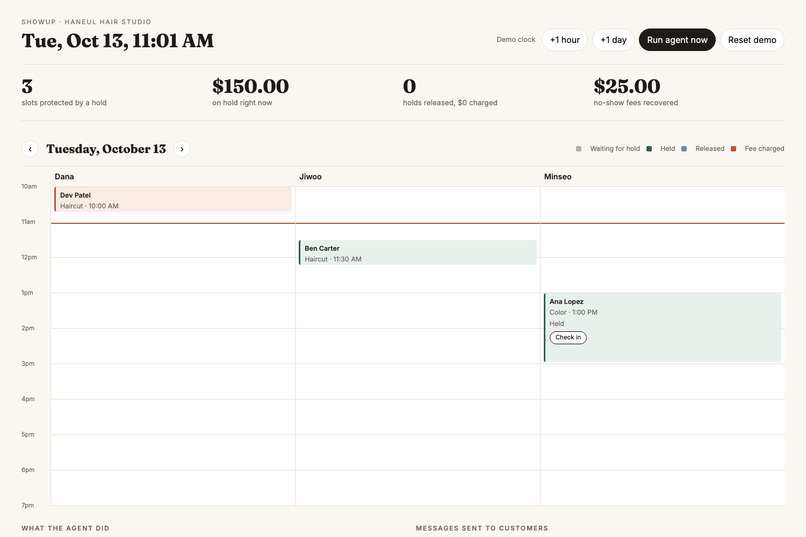Click the Held legend swatch

[x=649, y=149]
